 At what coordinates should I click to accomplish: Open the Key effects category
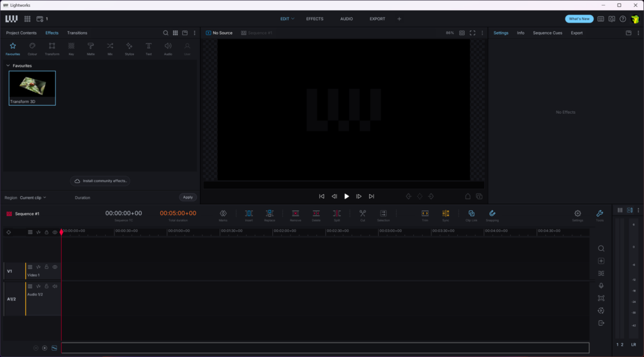coord(71,48)
